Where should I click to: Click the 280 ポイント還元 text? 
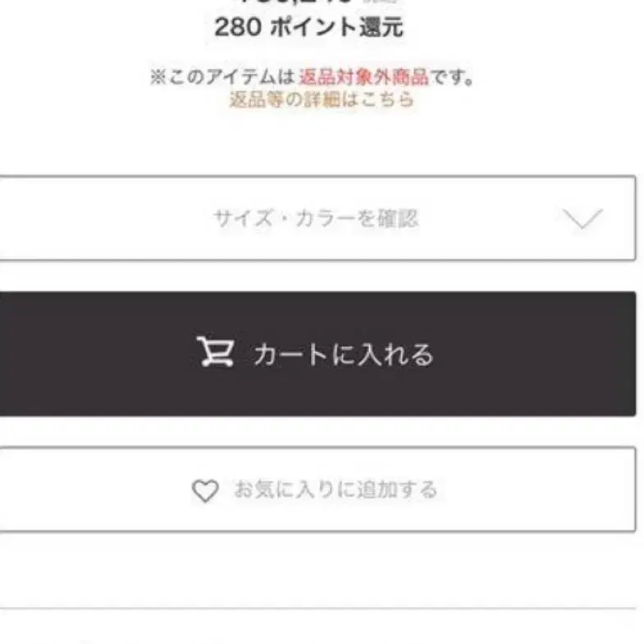309,27
